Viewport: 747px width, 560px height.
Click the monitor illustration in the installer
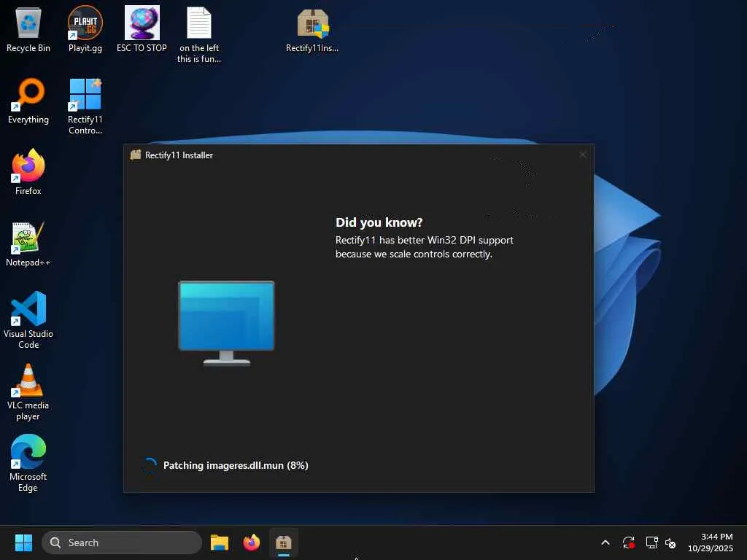click(x=226, y=323)
